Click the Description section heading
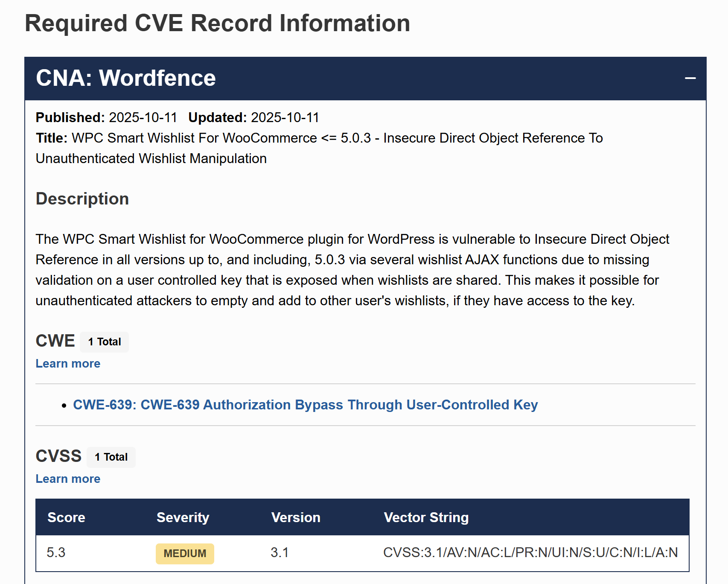Screen dimensions: 728x584 [x=82, y=199]
